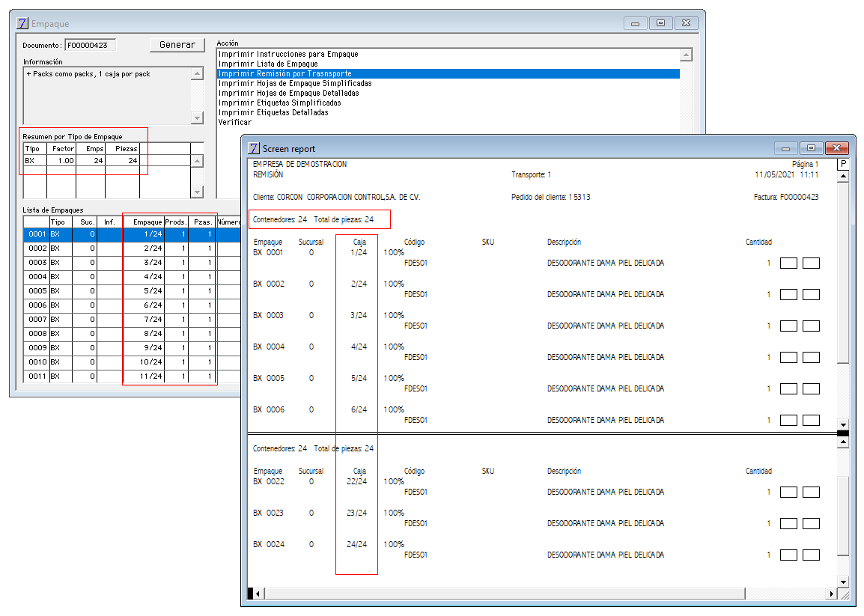Screen dimensions: 864x616
Task: Click Resumen por Tipo scroll up arrow
Action: pos(197,162)
